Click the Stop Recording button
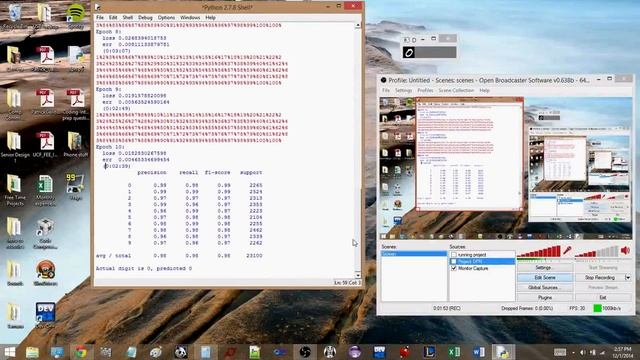640x360 pixels. (600, 278)
